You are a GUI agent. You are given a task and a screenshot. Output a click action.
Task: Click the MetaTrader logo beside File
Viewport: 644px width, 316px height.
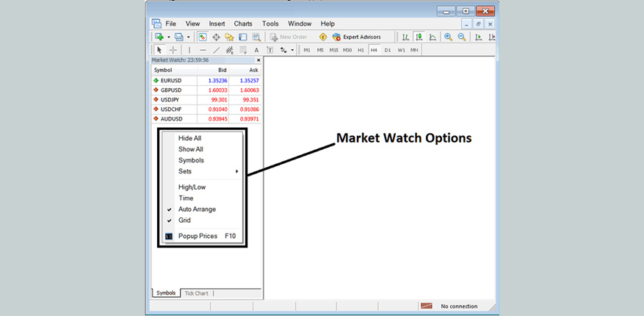coord(156,24)
